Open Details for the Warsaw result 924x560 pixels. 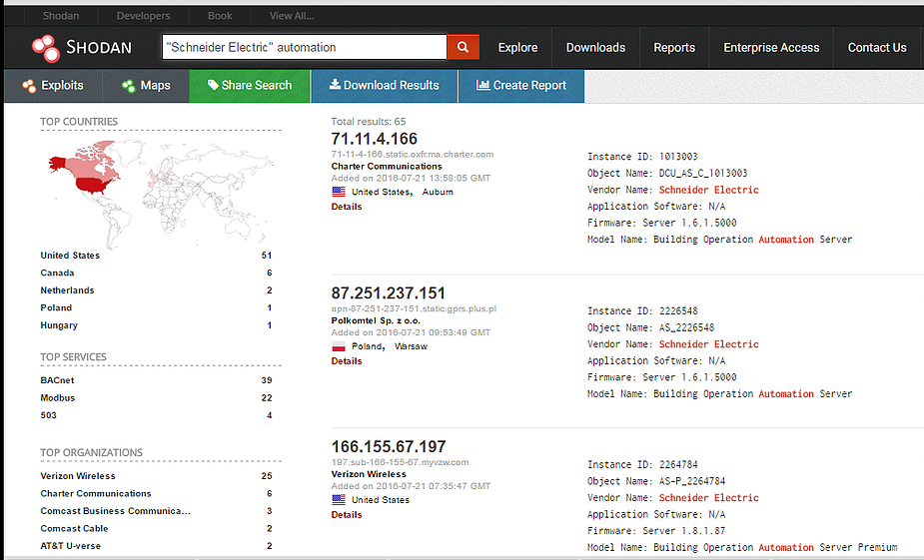[347, 361]
